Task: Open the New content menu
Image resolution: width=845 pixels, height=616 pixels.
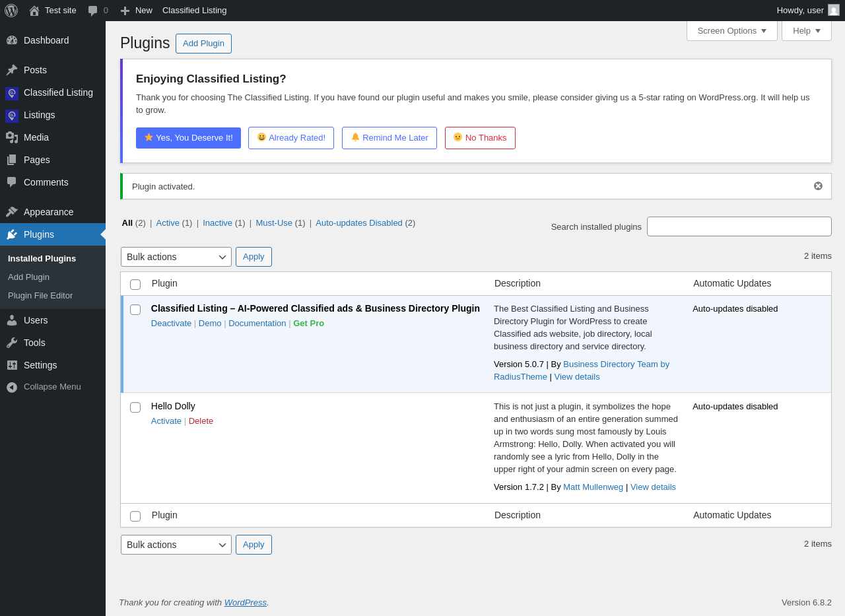Action: 136,11
